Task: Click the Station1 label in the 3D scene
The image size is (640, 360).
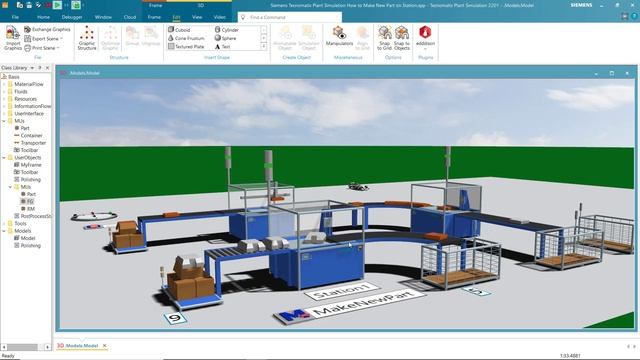Action: tap(342, 291)
